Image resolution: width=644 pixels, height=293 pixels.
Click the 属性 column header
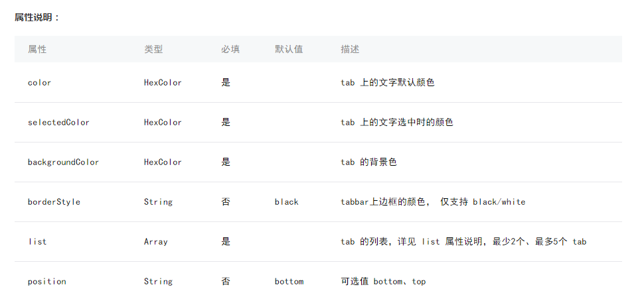pos(37,49)
